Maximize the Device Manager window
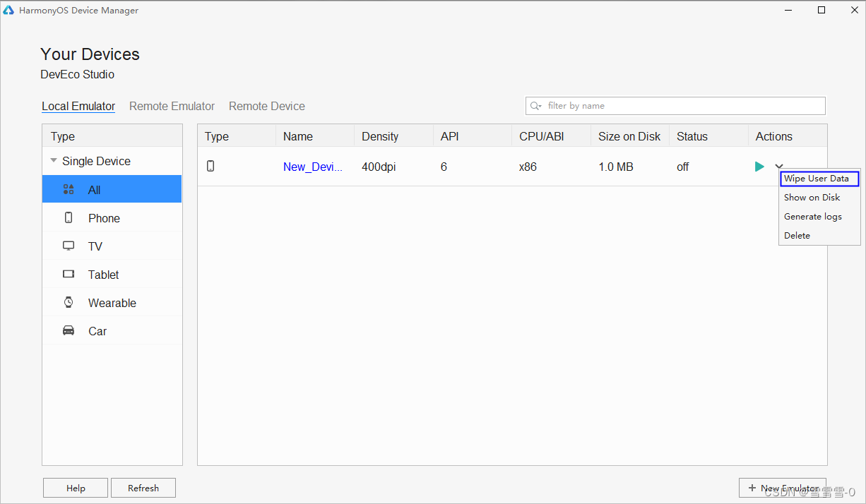Screen dimensions: 866x504 click(821, 11)
